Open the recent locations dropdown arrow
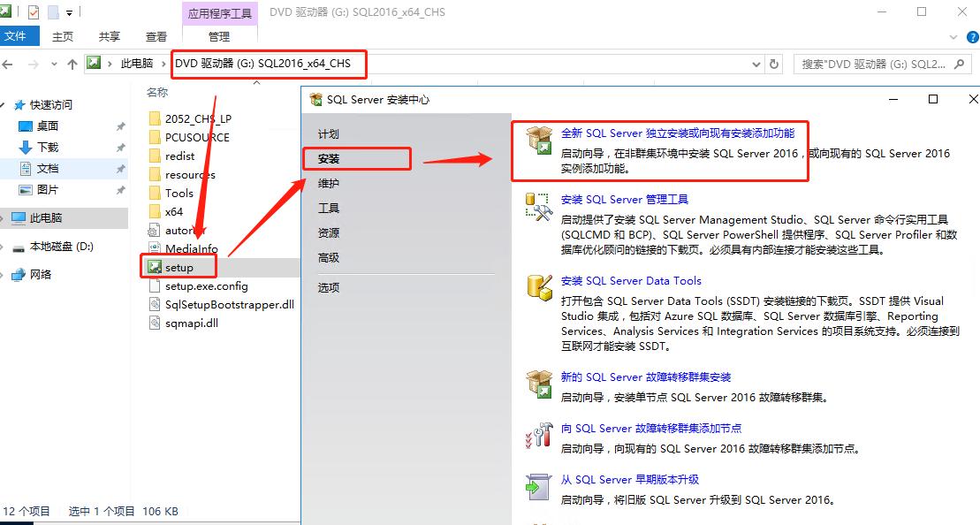The image size is (980, 525). [x=55, y=64]
